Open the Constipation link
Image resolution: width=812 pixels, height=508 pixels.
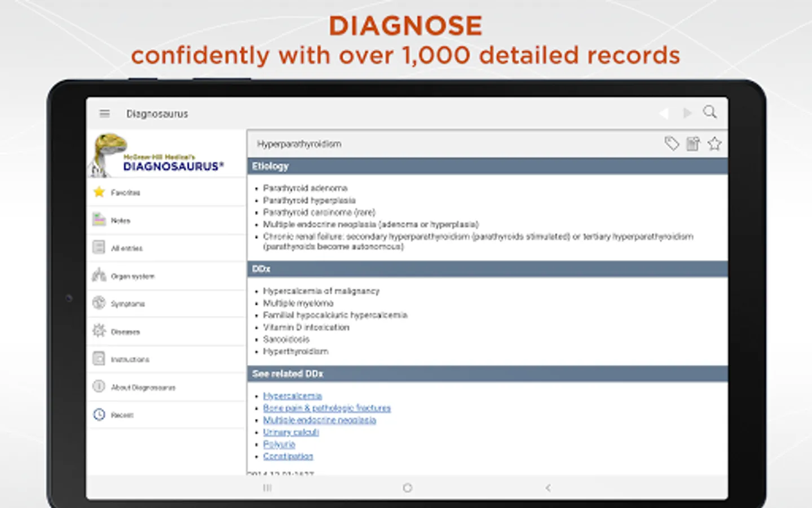[x=288, y=456]
